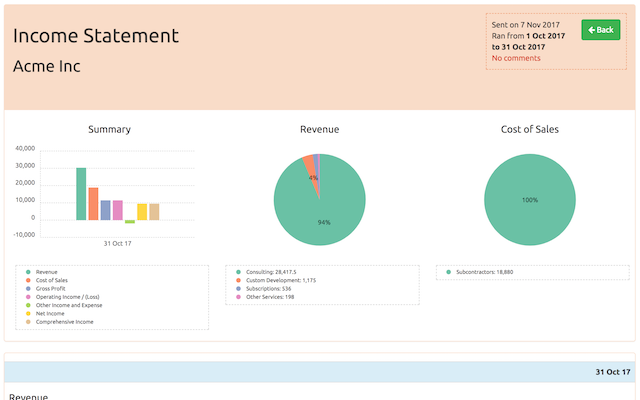The width and height of the screenshot is (640, 400).
Task: Click the 'Income Statement' heading
Action: click(96, 36)
